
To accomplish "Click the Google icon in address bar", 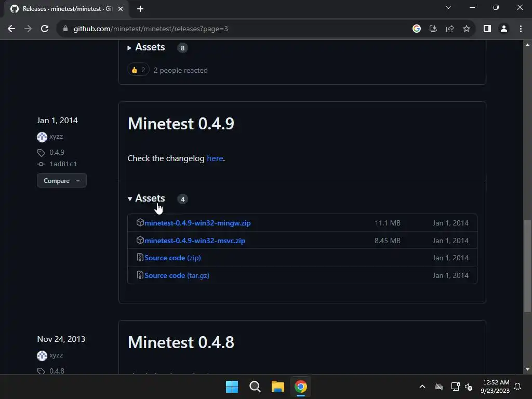I will click(x=416, y=29).
